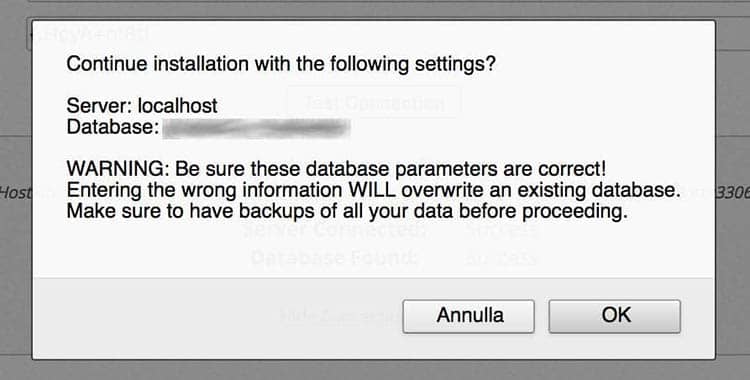This screenshot has height=380, width=750.
Task: Click the 'Make sure to have backups' sentence
Action: point(347,212)
